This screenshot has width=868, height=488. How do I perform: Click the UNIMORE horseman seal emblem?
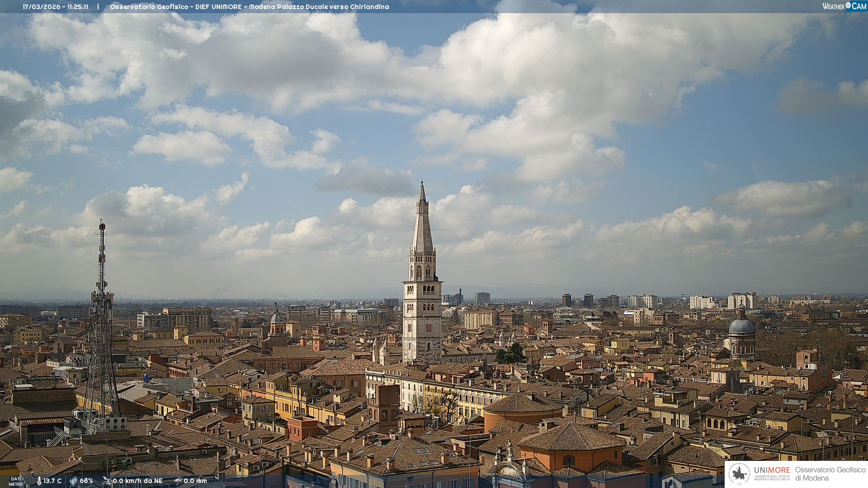click(x=739, y=474)
